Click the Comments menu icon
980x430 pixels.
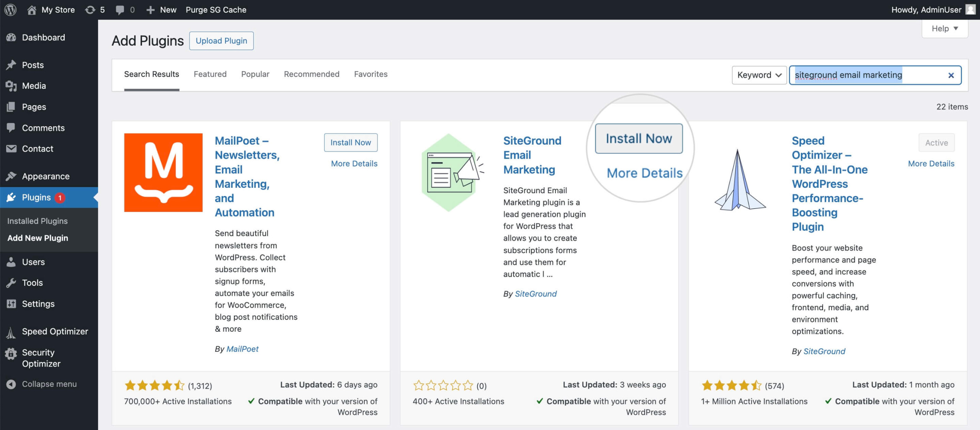(12, 127)
